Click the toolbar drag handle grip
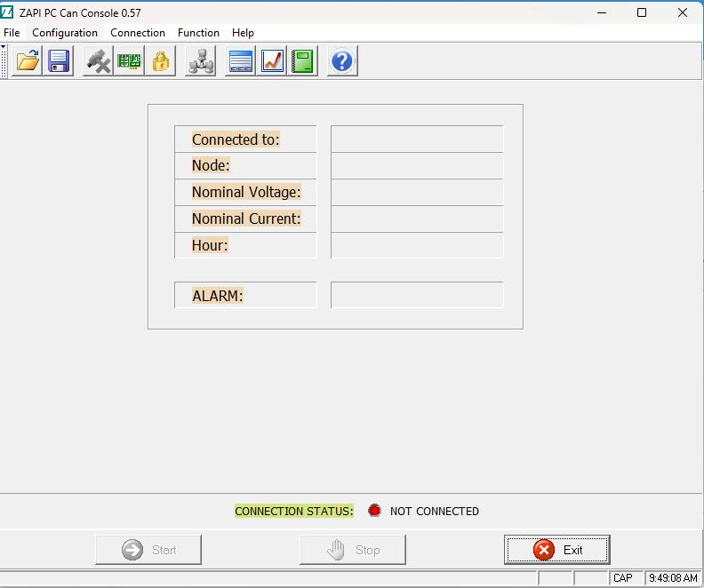 4,61
